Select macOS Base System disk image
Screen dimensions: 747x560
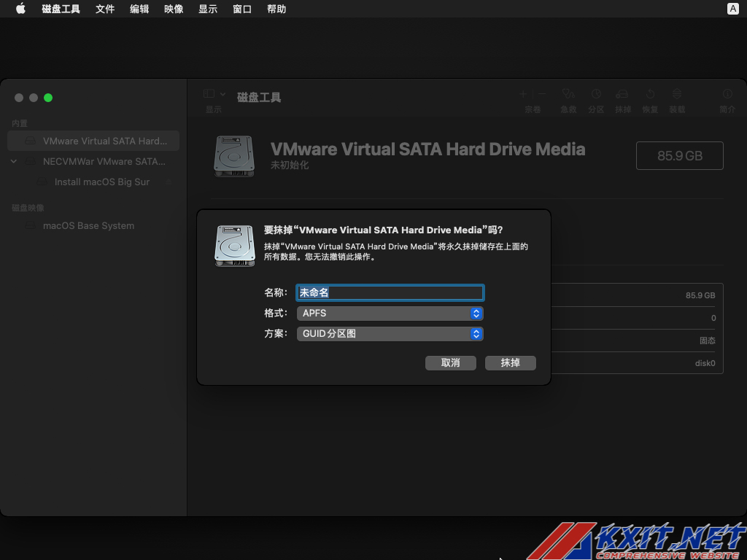click(93, 226)
